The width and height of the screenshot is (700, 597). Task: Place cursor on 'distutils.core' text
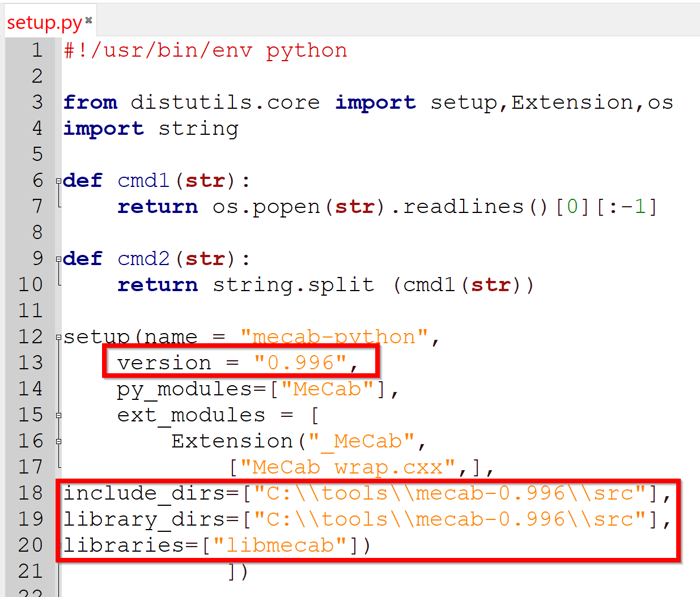click(225, 103)
